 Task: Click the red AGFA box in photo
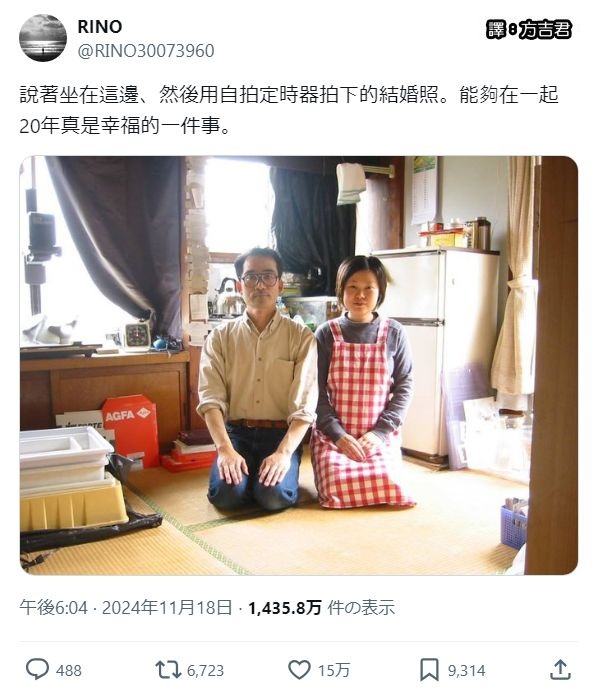point(130,430)
